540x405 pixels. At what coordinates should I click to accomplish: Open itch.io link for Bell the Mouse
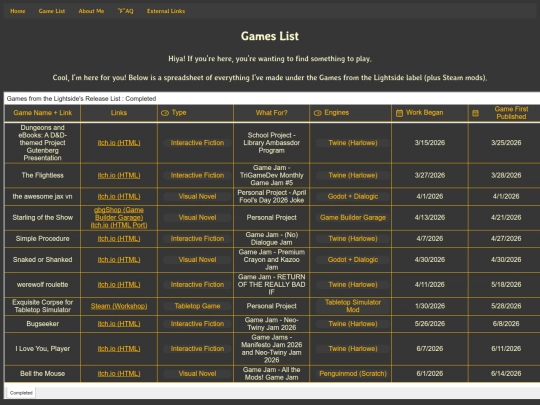click(x=119, y=374)
